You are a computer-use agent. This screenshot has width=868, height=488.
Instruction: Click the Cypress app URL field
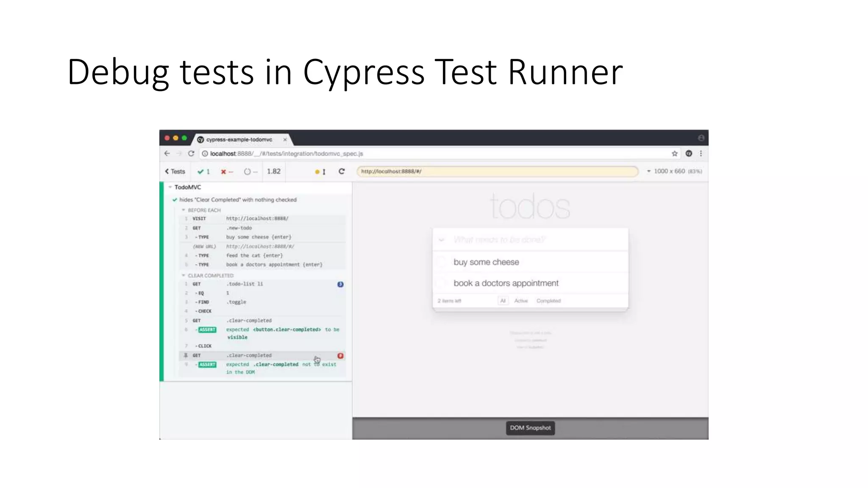[498, 171]
